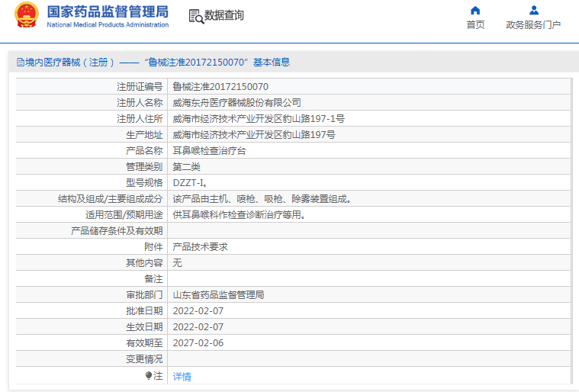Click the 产品储存条件及有效期 label
The image size is (579, 392).
tap(117, 231)
